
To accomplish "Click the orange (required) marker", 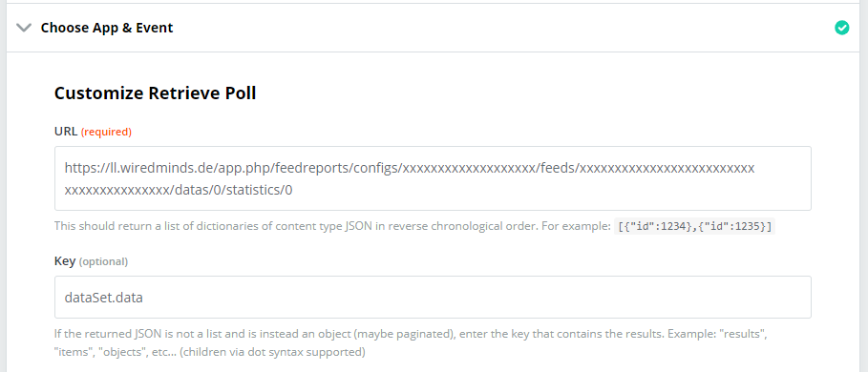I will click(x=106, y=132).
